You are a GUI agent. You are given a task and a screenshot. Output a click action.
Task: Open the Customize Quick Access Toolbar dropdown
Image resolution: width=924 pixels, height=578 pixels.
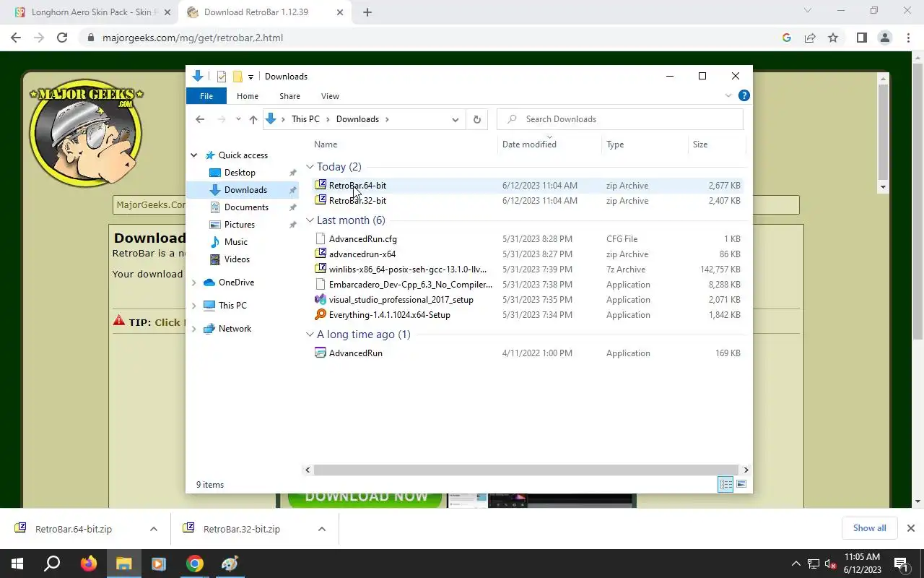[250, 77]
